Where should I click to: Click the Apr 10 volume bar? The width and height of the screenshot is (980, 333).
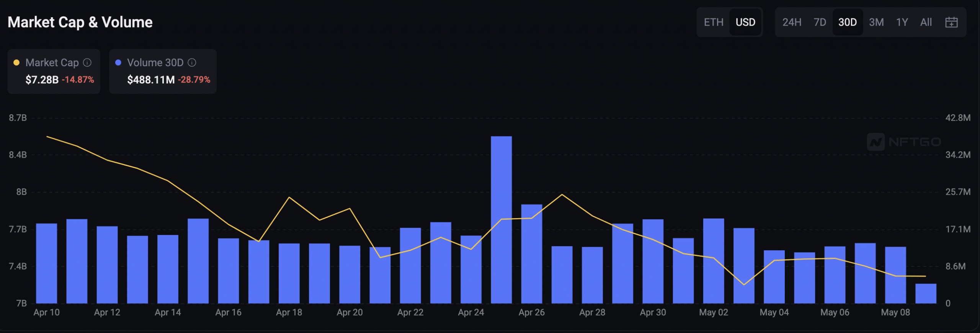click(x=46, y=263)
